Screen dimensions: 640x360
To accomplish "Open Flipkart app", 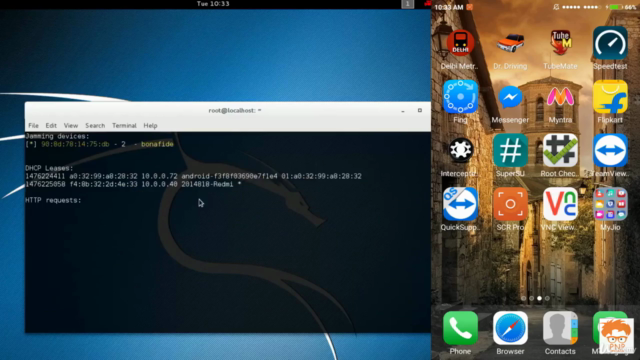I will 610,97.
